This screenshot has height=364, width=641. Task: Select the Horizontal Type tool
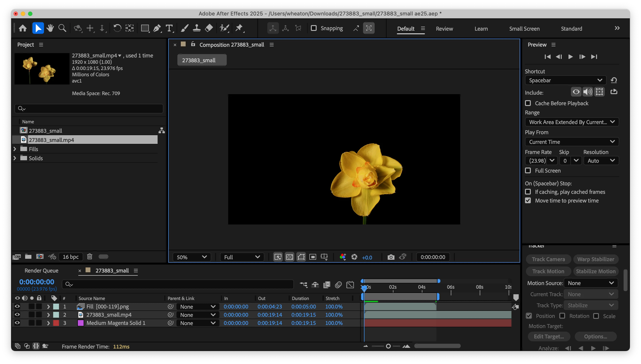pyautogui.click(x=169, y=28)
